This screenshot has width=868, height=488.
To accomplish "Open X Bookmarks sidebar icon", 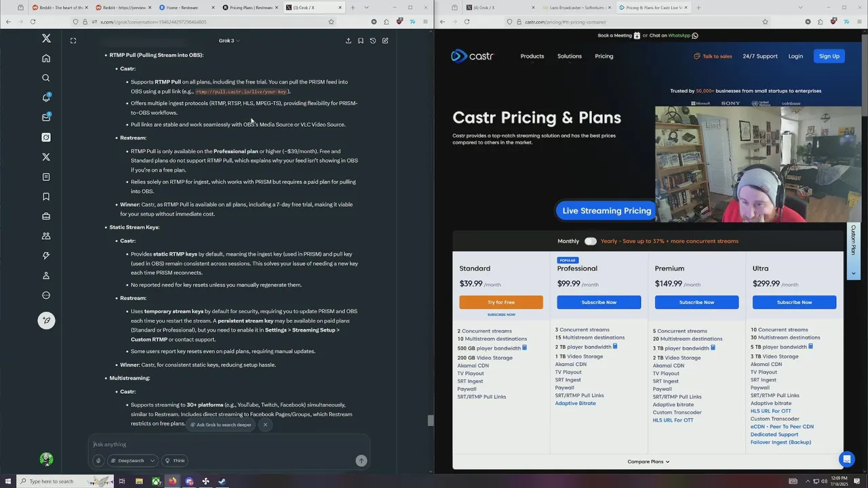I will point(46,197).
